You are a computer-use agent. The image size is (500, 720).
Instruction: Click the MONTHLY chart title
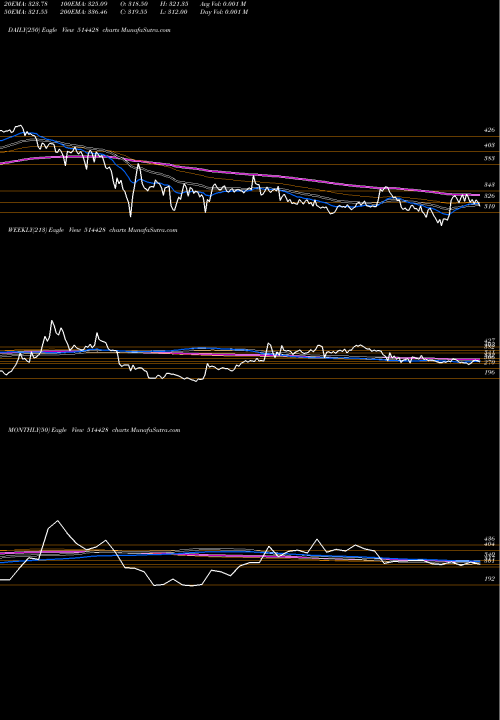tap(94, 430)
